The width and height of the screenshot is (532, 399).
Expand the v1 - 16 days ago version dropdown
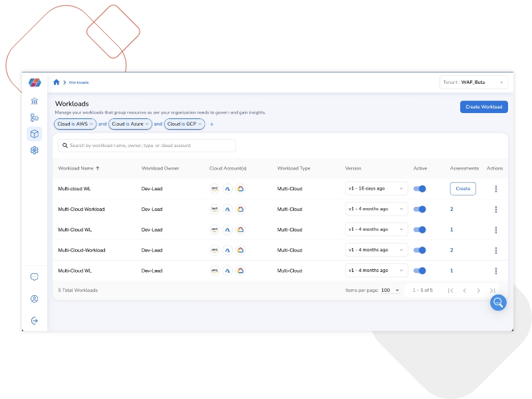(376, 189)
